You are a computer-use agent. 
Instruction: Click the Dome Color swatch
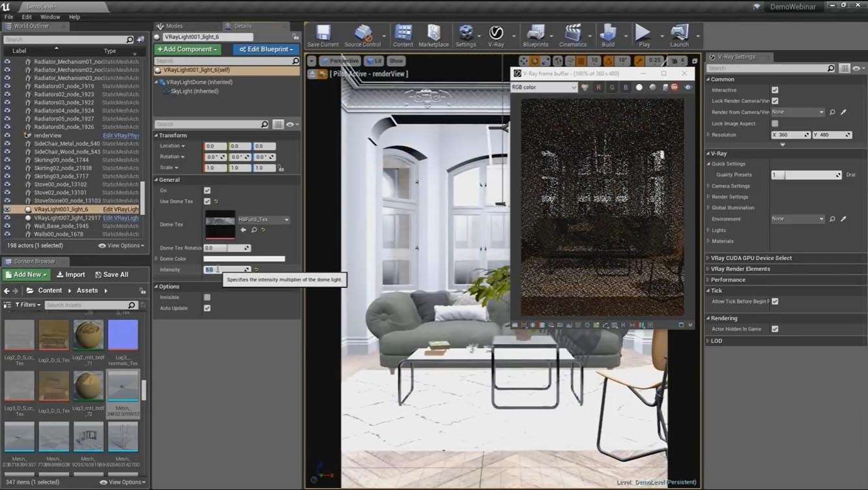pos(244,259)
